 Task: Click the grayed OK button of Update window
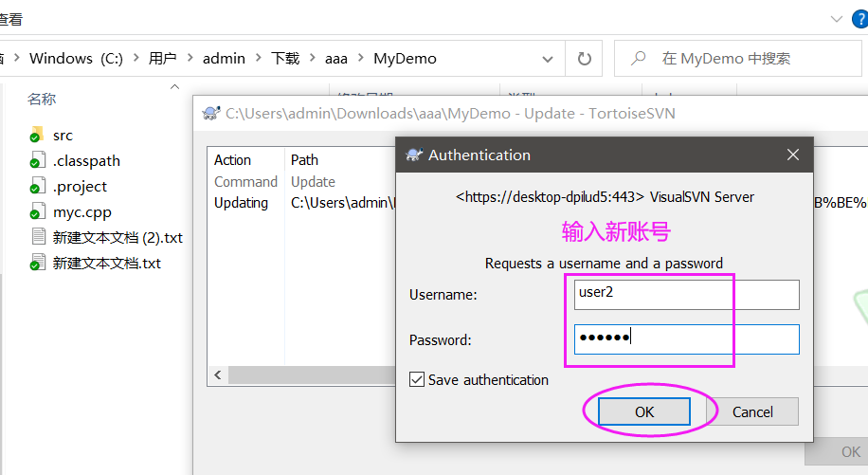click(837, 451)
